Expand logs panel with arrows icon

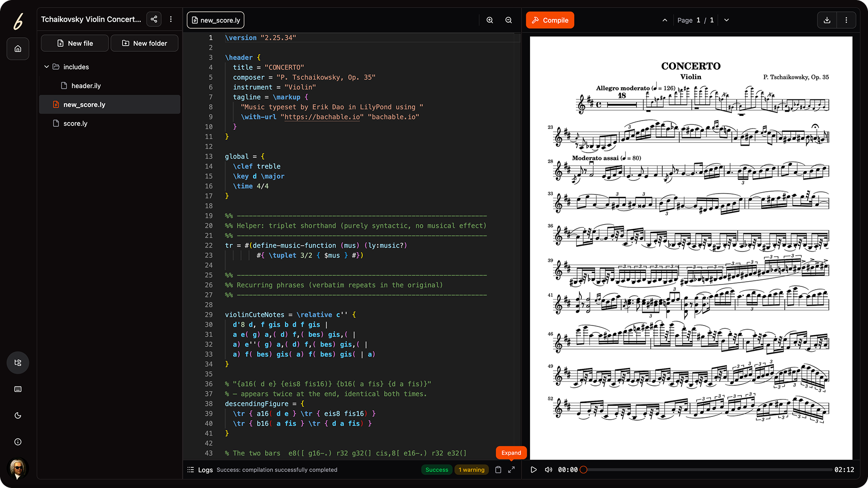click(512, 470)
